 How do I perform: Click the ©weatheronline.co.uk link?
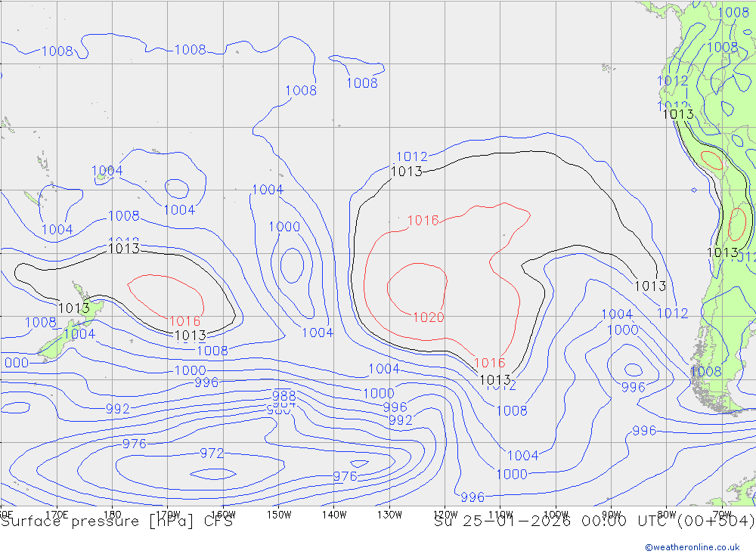click(x=692, y=546)
